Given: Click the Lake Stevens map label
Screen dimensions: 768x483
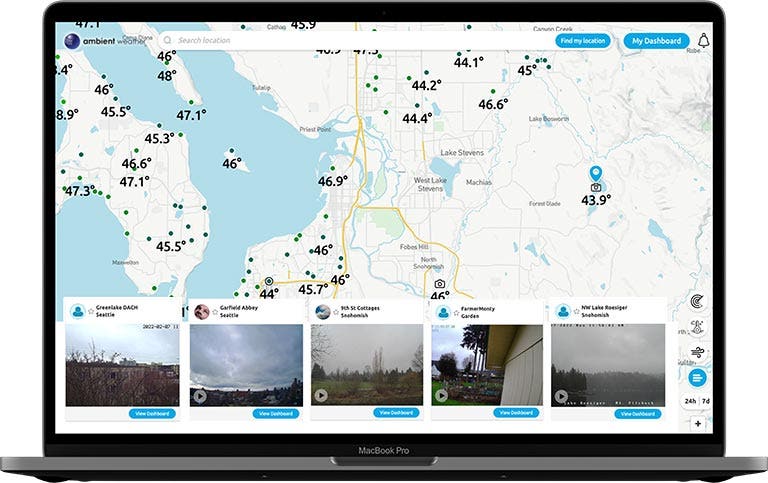Looking at the screenshot, I should point(462,152).
